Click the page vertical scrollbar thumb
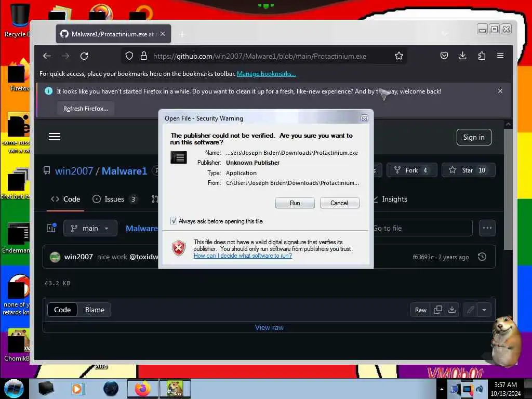Image resolution: width=532 pixels, height=399 pixels. 508,189
